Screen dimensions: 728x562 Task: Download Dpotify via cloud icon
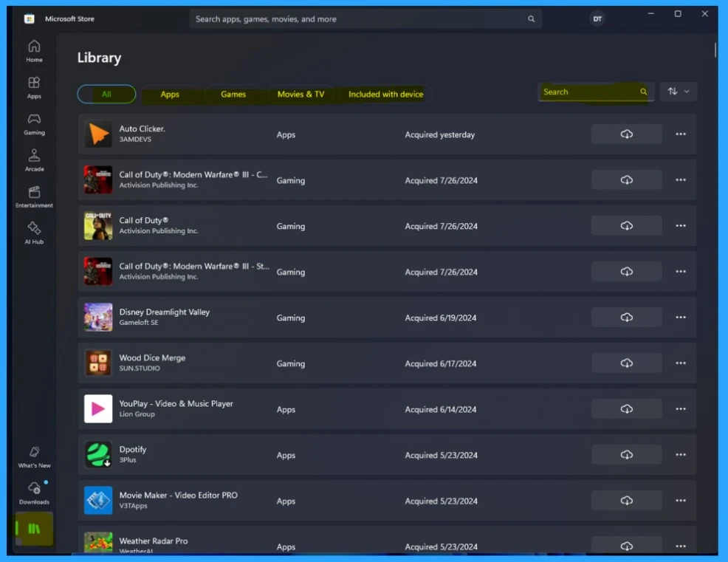coord(626,455)
